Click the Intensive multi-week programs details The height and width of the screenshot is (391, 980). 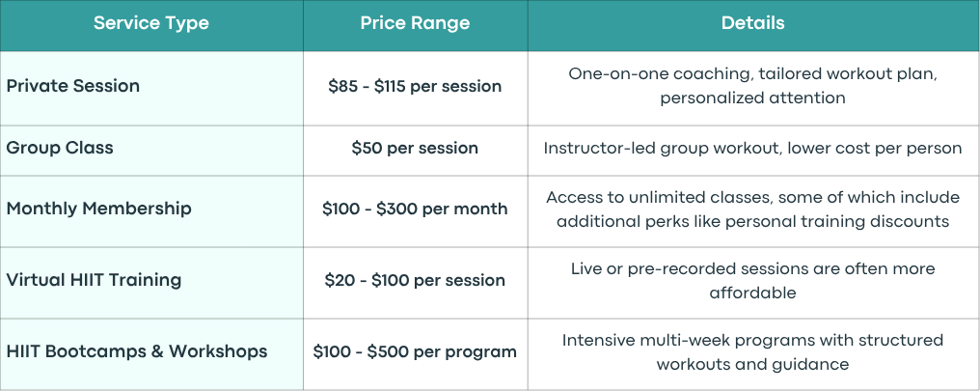pos(752,351)
